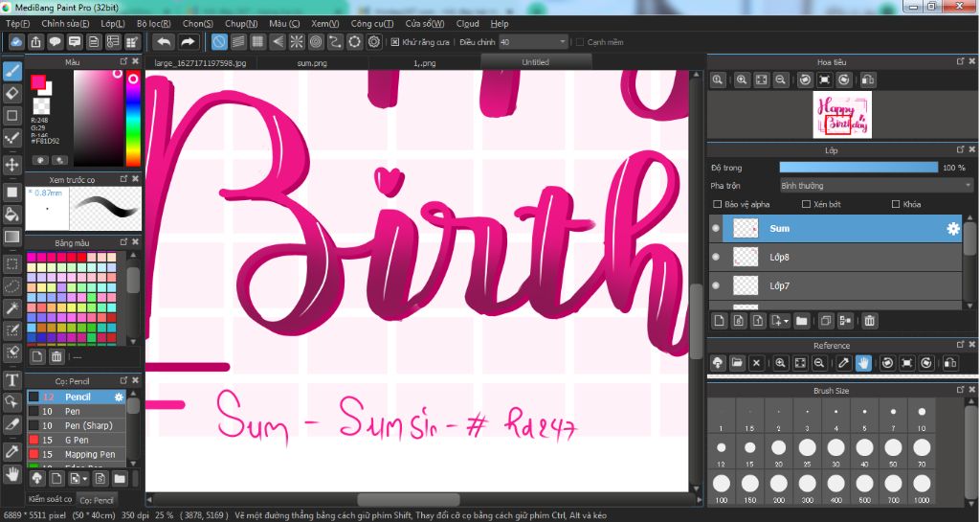Activate the Magic Wand tool
Screen dimensions: 980x522
tap(11, 308)
